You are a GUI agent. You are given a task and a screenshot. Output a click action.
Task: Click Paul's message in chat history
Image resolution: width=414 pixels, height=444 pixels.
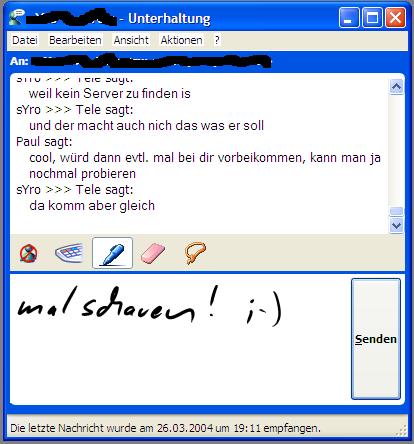[x=205, y=165]
